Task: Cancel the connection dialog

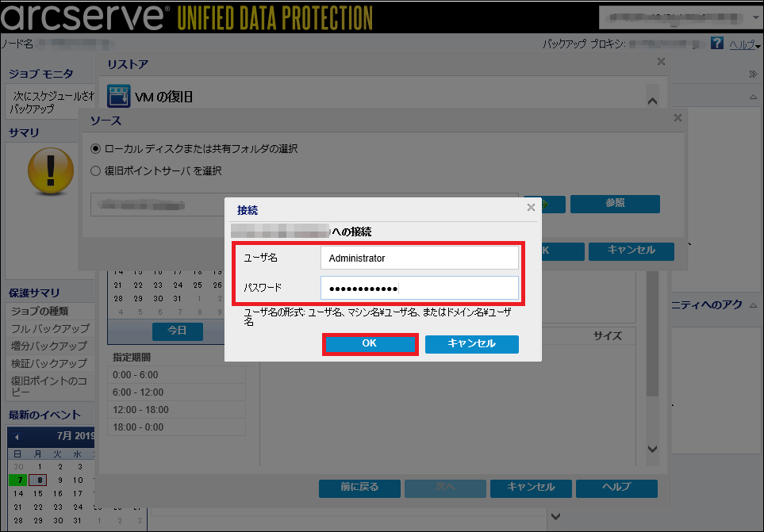Action: point(472,343)
